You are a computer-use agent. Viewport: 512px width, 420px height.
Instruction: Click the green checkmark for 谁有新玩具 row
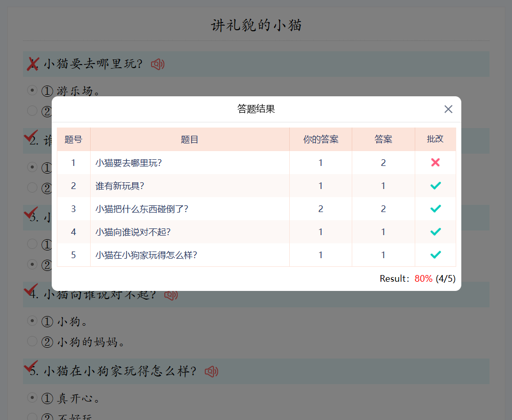pos(435,185)
